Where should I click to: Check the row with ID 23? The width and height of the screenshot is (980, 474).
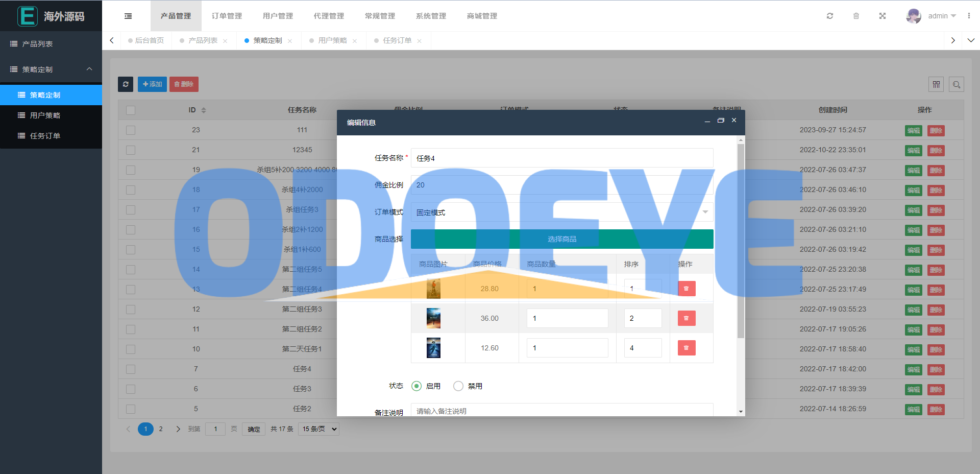coord(131,130)
